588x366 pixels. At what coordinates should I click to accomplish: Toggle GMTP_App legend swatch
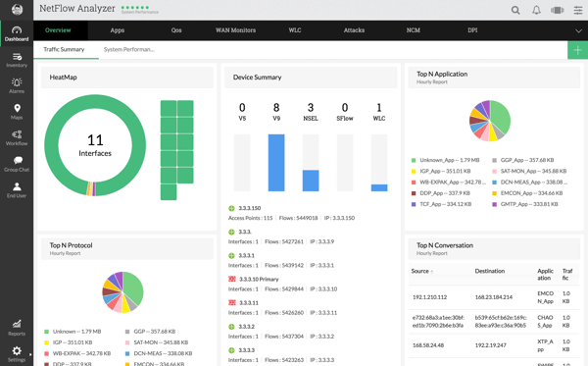click(494, 204)
